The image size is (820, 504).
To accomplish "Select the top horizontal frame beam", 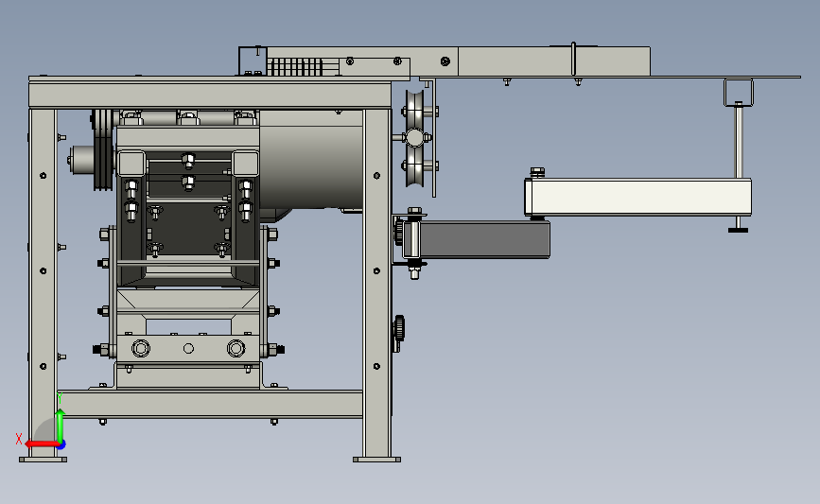I will pyautogui.click(x=210, y=96).
